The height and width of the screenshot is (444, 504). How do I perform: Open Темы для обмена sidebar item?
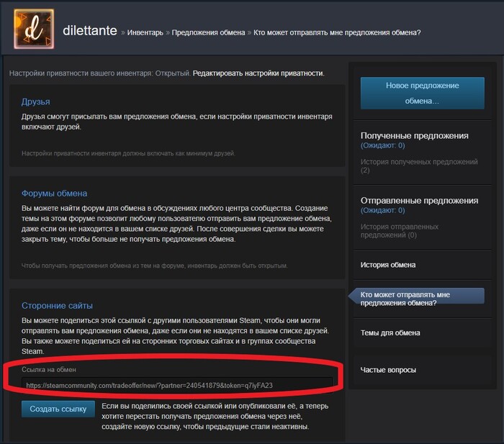tap(390, 333)
